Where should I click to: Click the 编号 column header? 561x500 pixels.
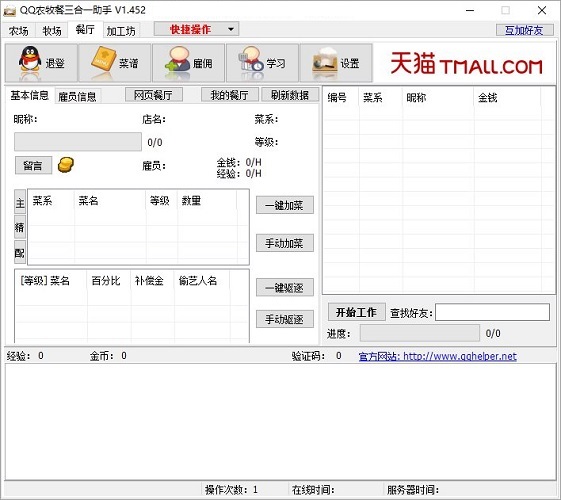[x=341, y=97]
